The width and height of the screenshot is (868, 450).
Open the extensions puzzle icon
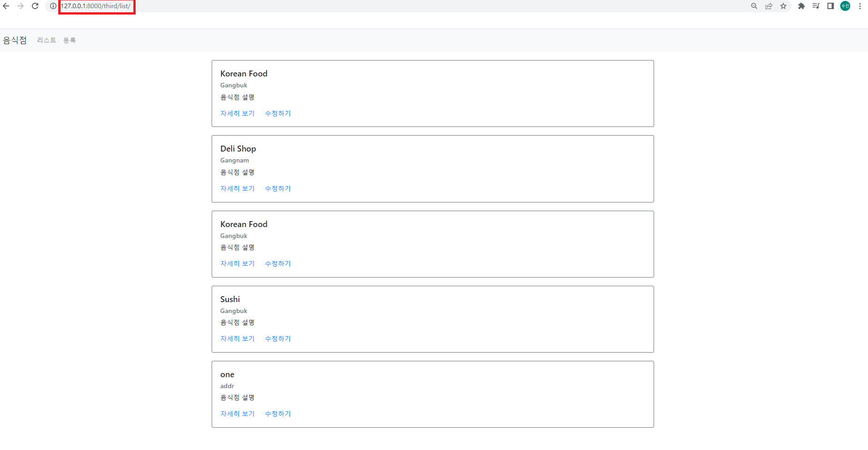pos(802,6)
